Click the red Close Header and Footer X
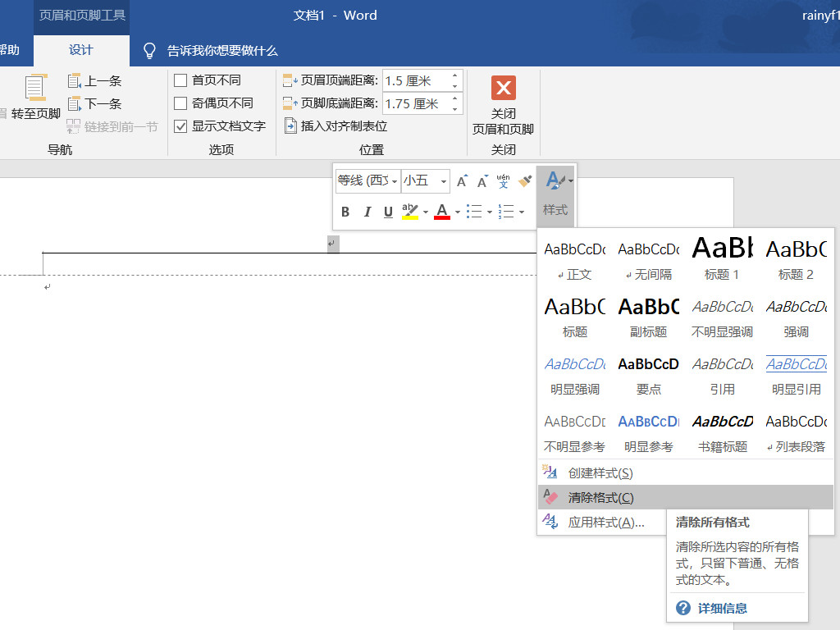 coord(504,88)
